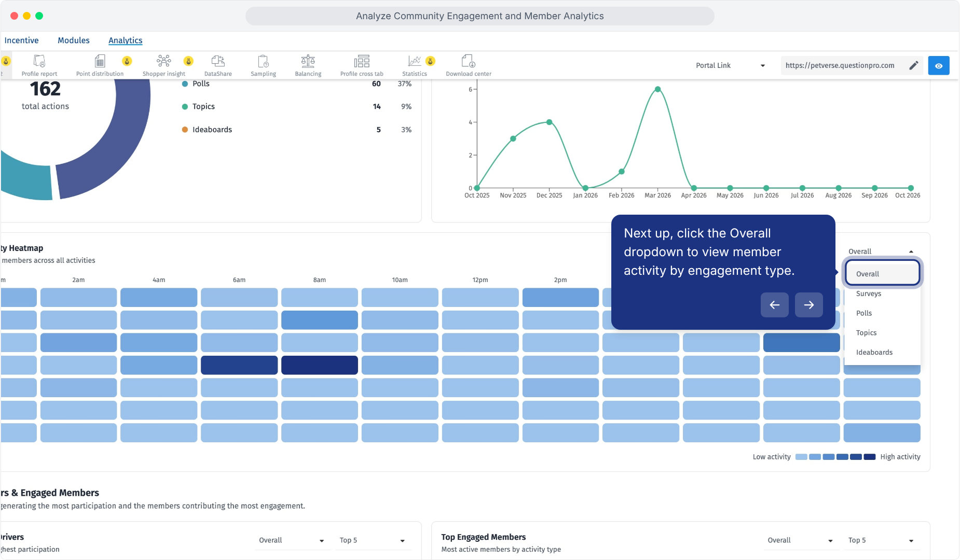960x560 pixels.
Task: Switch to the Modules tab
Action: pos(74,40)
